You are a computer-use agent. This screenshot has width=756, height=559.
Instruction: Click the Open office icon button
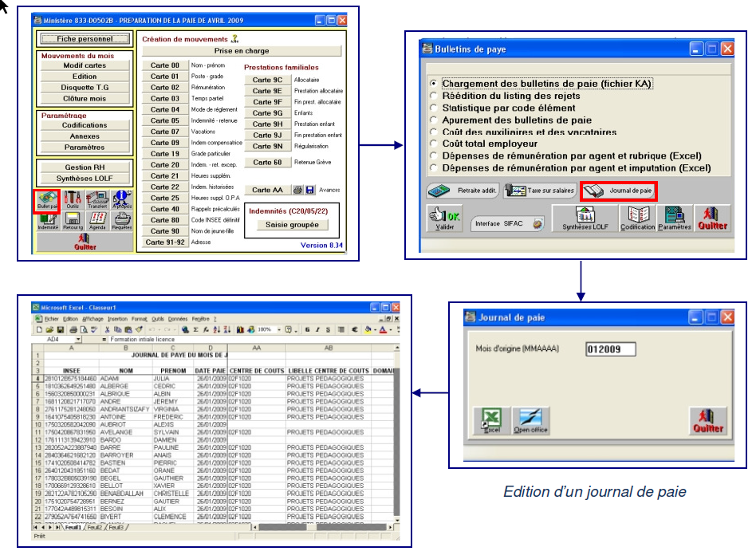click(x=530, y=420)
